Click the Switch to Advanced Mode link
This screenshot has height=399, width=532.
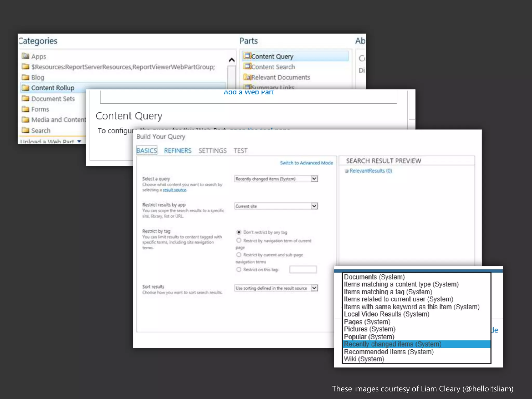306,163
